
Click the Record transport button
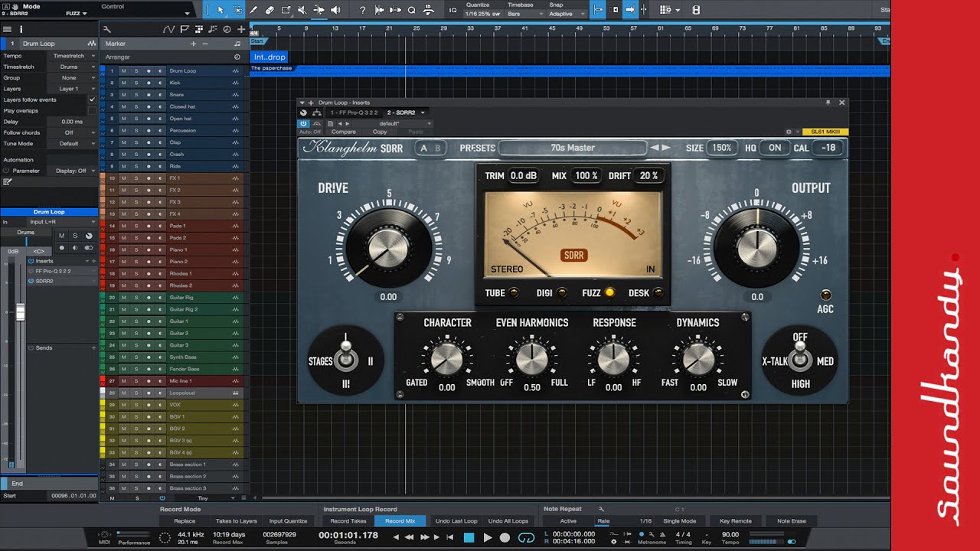click(505, 538)
